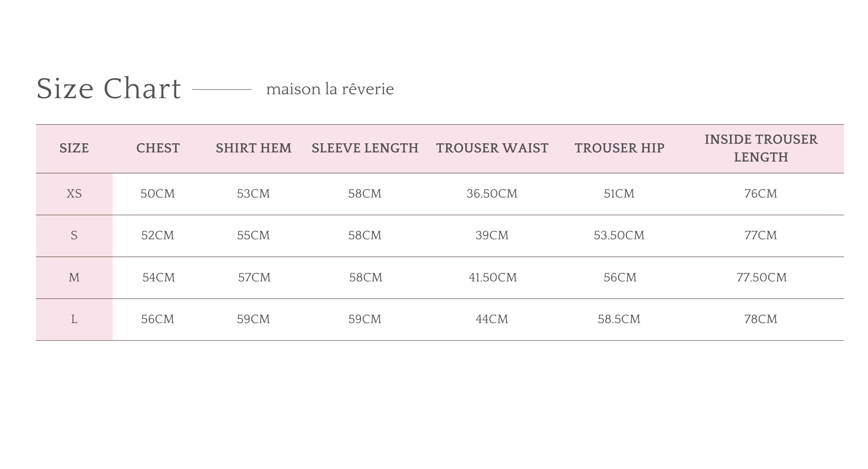Select the S size row label

pyautogui.click(x=74, y=235)
